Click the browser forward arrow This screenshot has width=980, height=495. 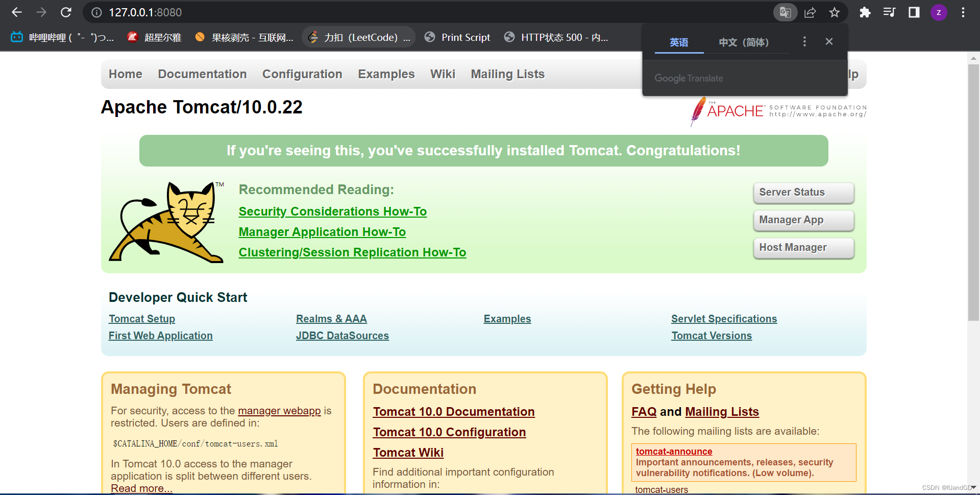[x=41, y=12]
